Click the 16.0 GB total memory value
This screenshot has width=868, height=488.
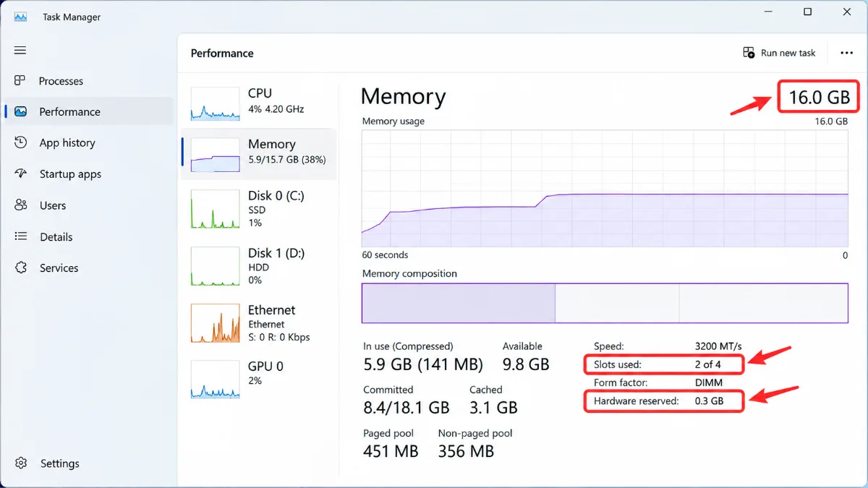[819, 97]
